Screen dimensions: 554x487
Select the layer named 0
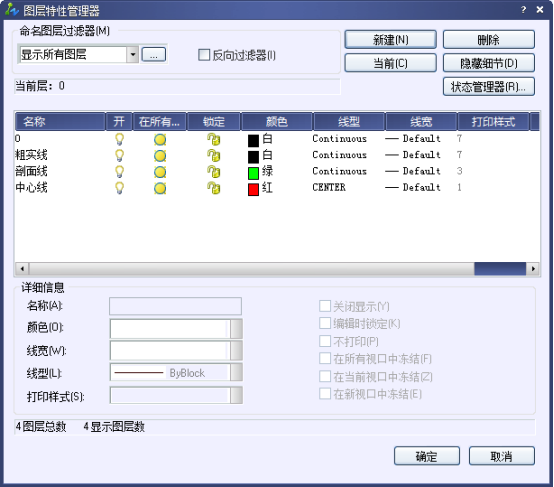tap(18, 139)
